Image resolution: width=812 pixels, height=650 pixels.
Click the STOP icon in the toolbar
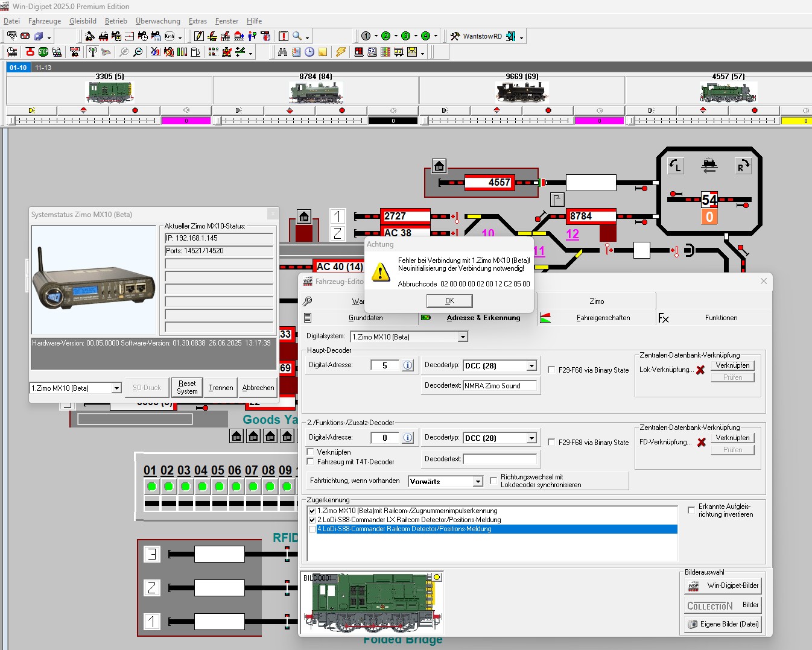(43, 52)
